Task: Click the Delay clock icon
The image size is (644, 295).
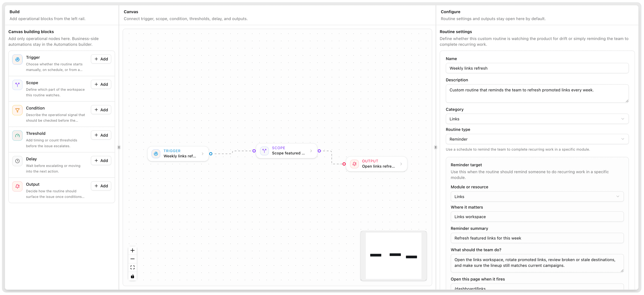Action: pyautogui.click(x=17, y=161)
